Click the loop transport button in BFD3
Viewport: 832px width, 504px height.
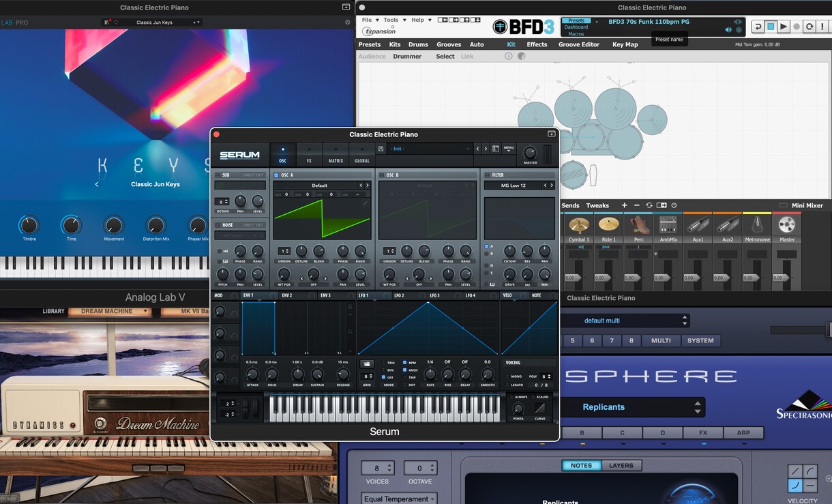pyautogui.click(x=758, y=27)
